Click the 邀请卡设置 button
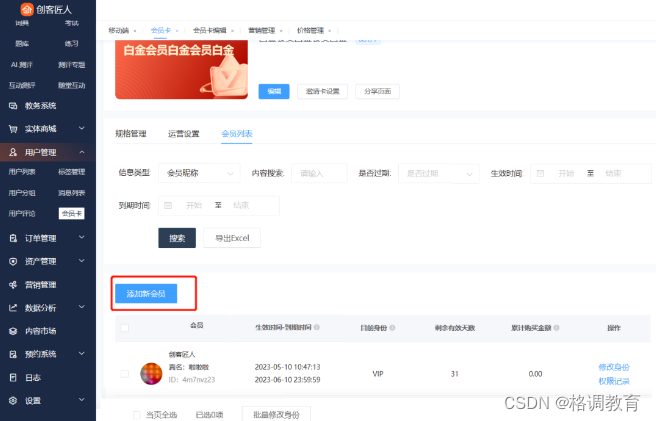Viewport: 656px width, 421px height. 323,91
